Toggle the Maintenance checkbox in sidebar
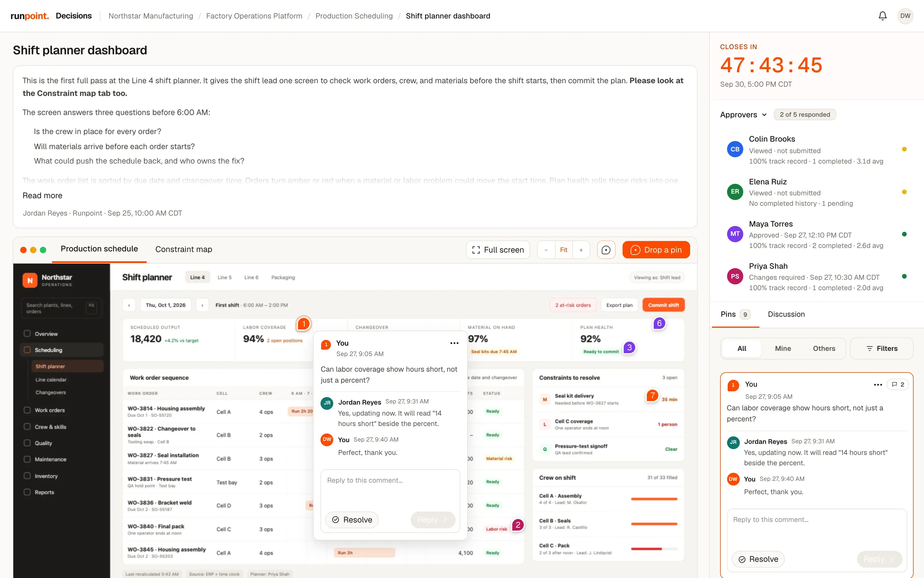 (27, 459)
